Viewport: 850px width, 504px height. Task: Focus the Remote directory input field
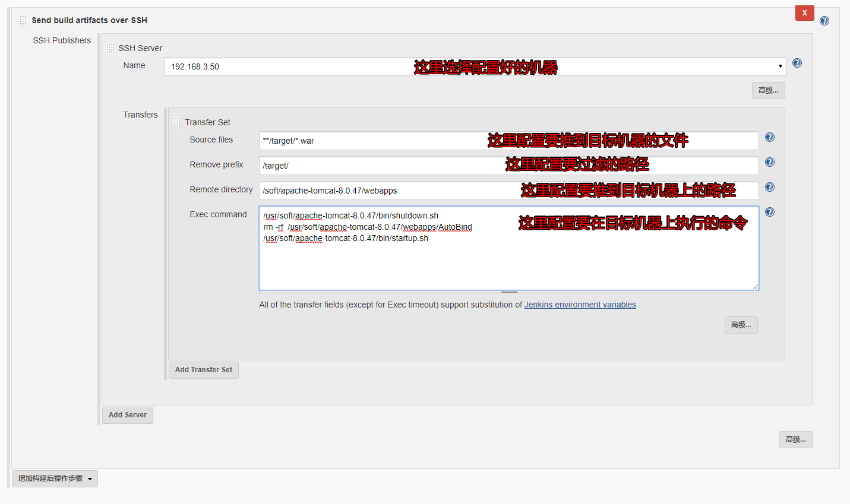click(x=509, y=191)
